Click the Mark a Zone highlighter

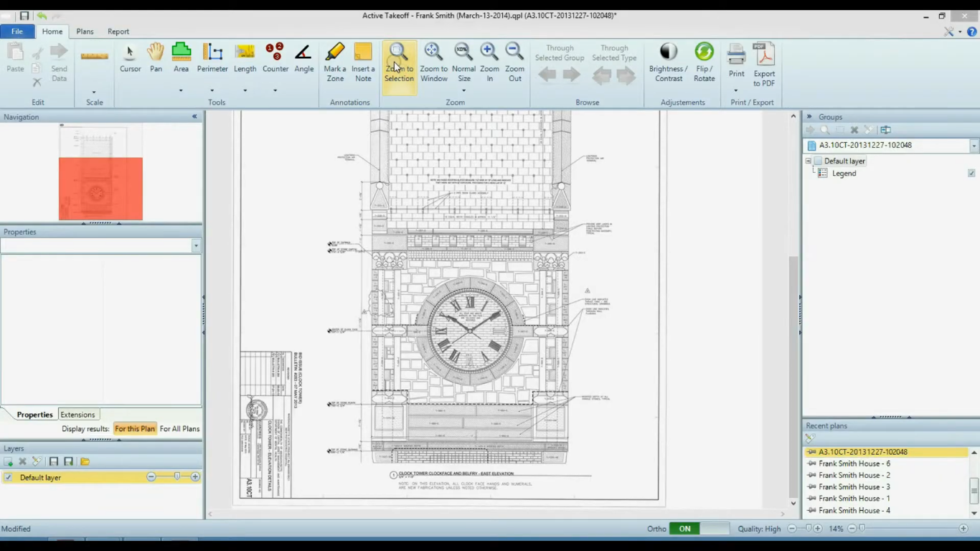click(x=335, y=62)
